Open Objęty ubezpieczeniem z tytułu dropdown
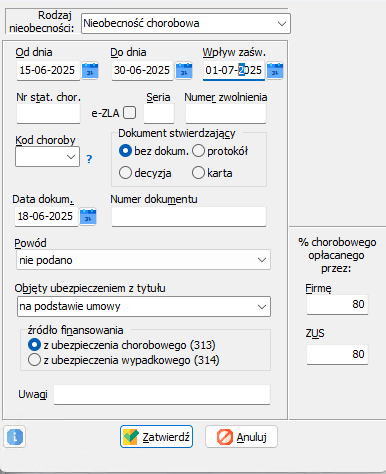 [x=144, y=306]
